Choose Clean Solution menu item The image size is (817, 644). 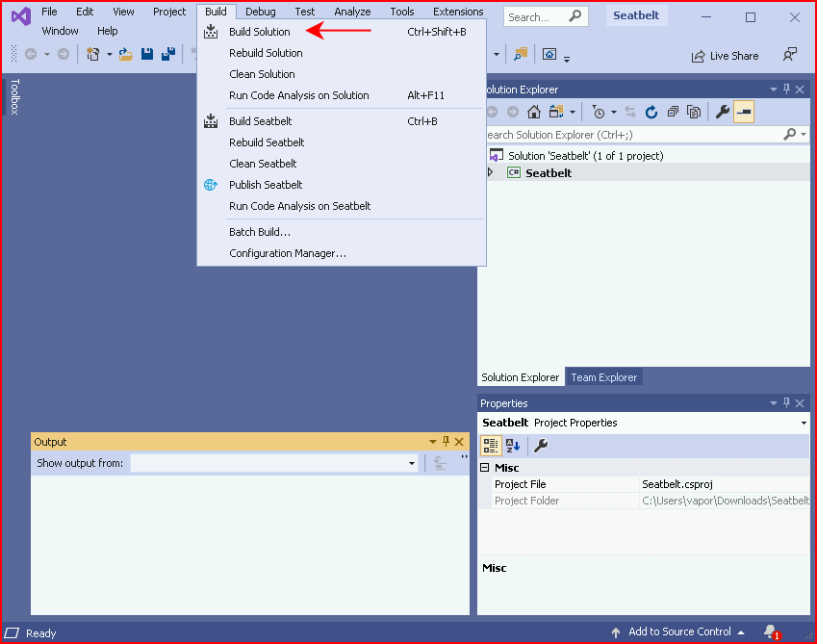point(342,74)
